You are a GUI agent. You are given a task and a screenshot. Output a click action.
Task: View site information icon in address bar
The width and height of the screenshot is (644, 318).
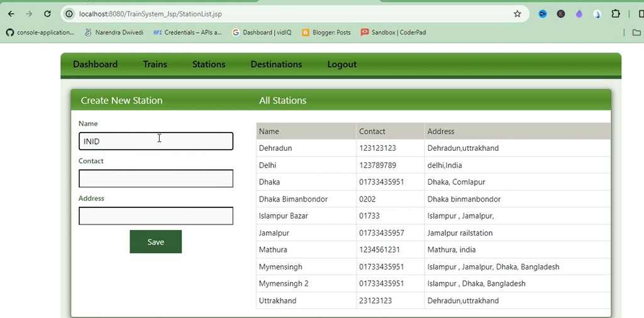coord(69,14)
